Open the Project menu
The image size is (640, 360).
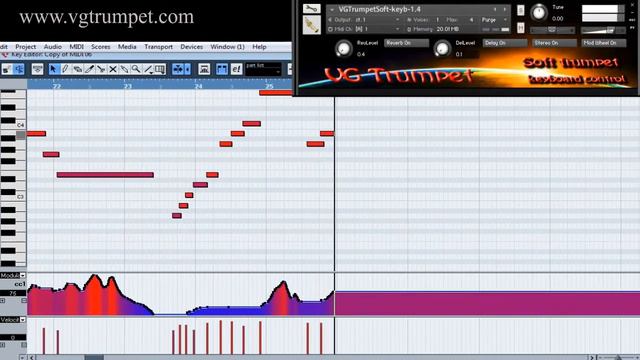point(25,47)
